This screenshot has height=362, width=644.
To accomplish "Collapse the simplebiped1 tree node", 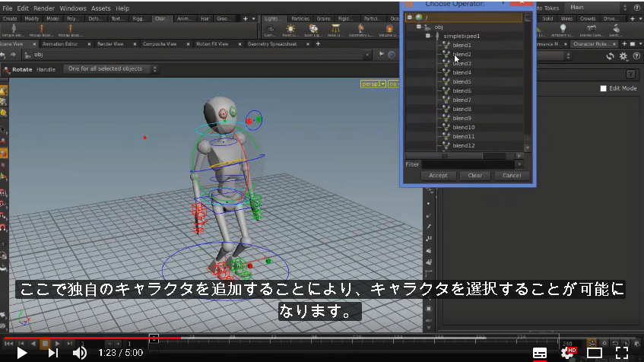I will pos(428,36).
